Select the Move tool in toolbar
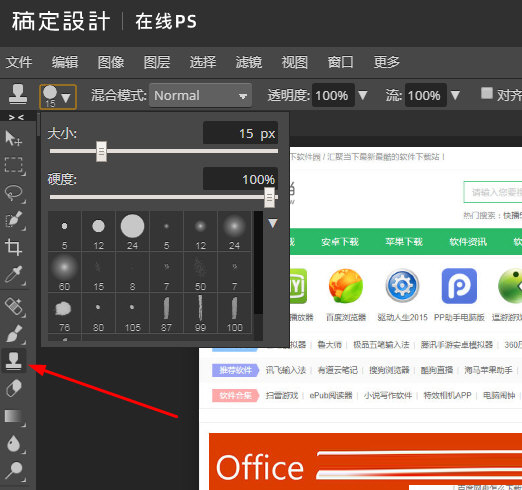Image resolution: width=522 pixels, height=490 pixels. tap(13, 138)
